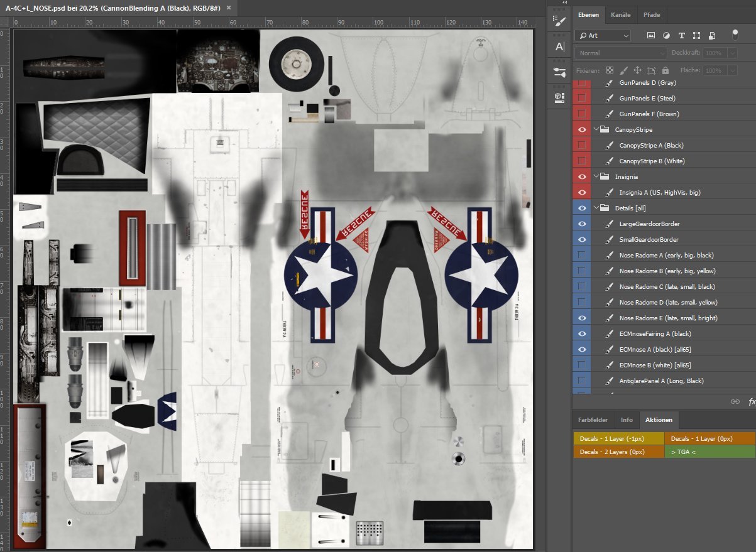Open the Character panel via the A icon
Viewport: 756px width, 552px height.
559,45
